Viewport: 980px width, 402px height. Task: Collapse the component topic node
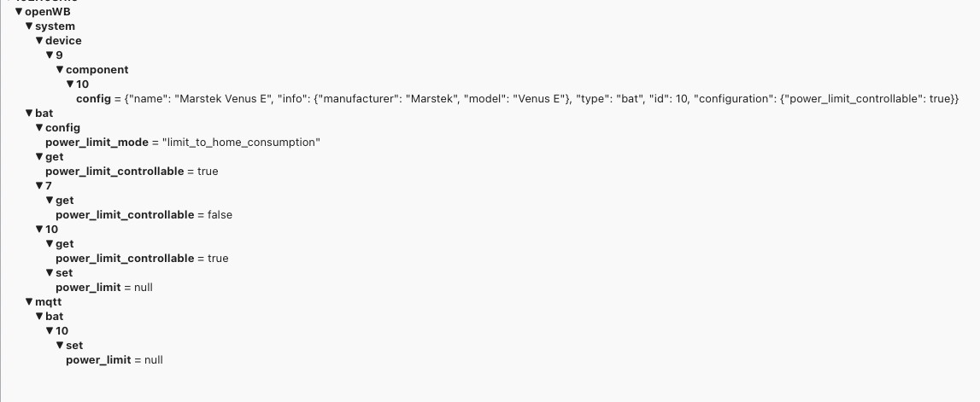pyautogui.click(x=60, y=70)
